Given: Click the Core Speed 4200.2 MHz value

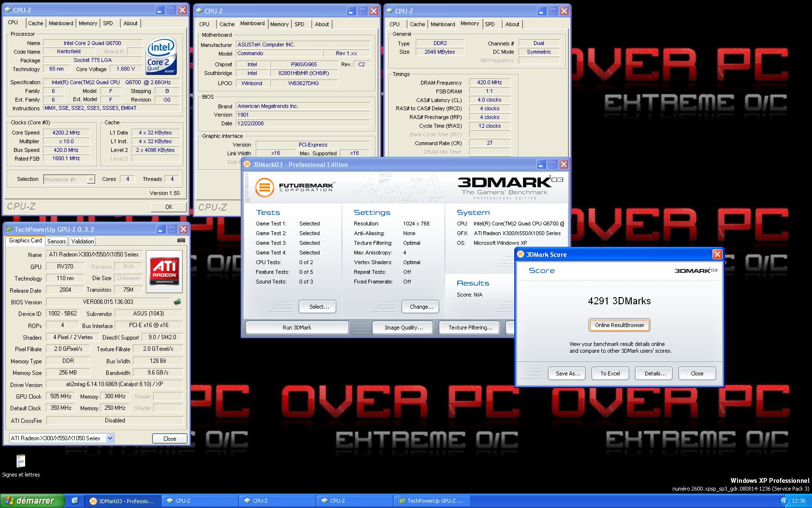Looking at the screenshot, I should click(x=67, y=133).
